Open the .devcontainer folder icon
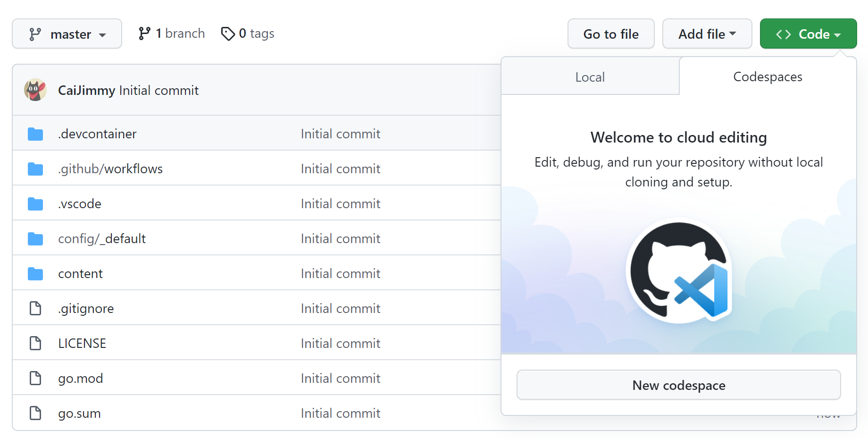This screenshot has height=439, width=868. 35,134
